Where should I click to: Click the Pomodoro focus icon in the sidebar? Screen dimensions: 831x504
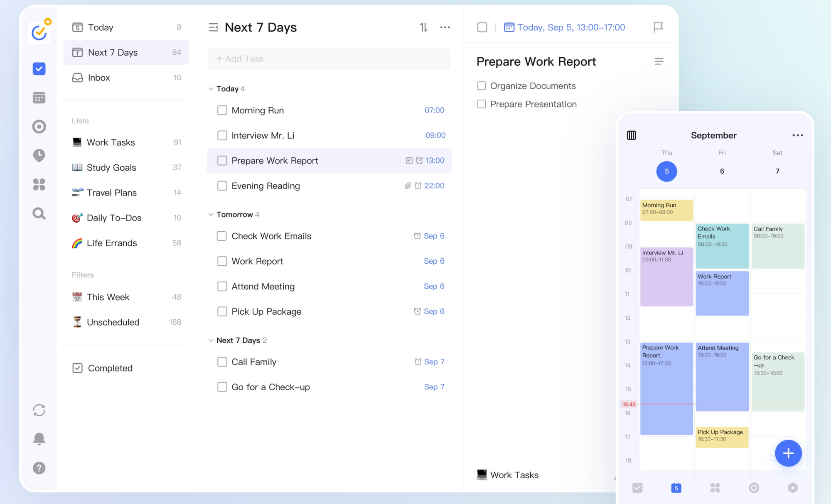pyautogui.click(x=39, y=127)
